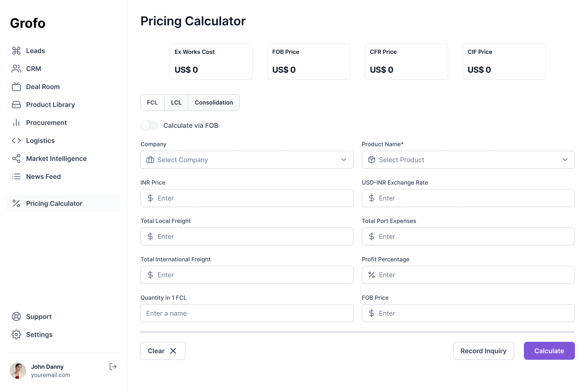The height and width of the screenshot is (392, 588).
Task: Open Settings via the gear icon
Action: pos(16,334)
